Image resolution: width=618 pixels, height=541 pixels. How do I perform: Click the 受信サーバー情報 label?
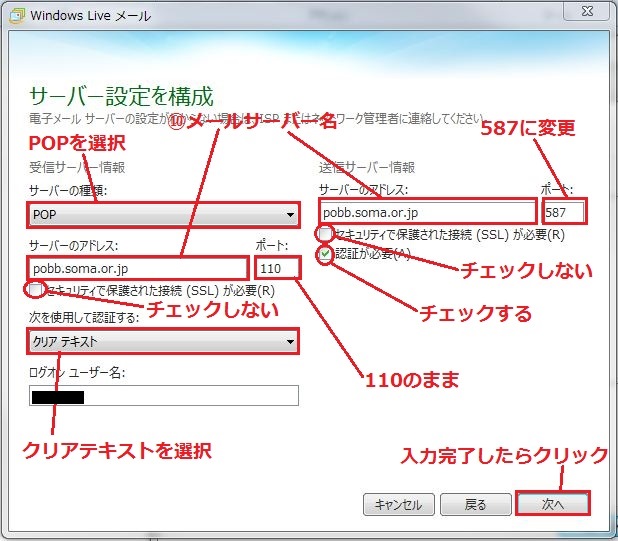(x=77, y=167)
